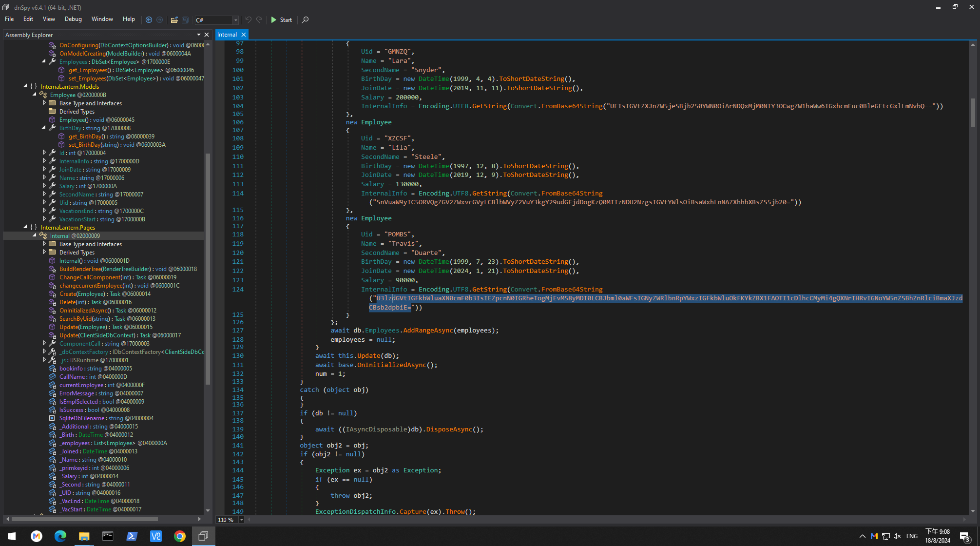The width and height of the screenshot is (980, 546).
Task: Close the Internal tab
Action: coord(244,35)
